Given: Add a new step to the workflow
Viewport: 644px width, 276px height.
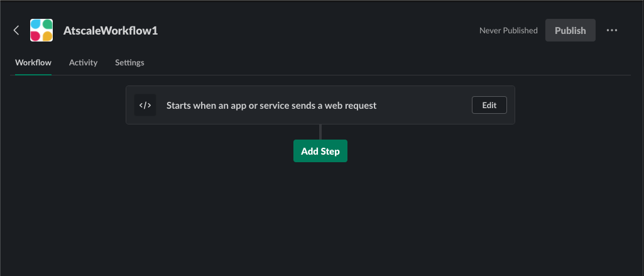Looking at the screenshot, I should tap(320, 151).
